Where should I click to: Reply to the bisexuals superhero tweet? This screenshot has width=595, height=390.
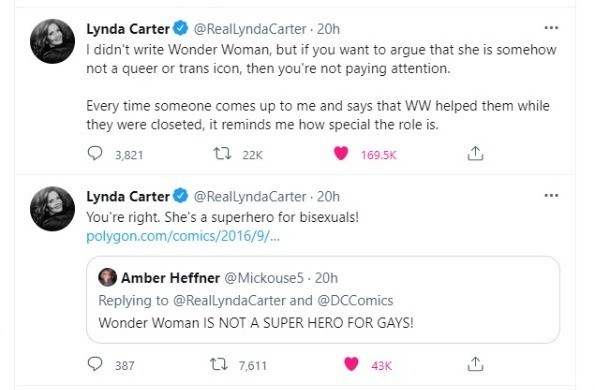[x=94, y=364]
